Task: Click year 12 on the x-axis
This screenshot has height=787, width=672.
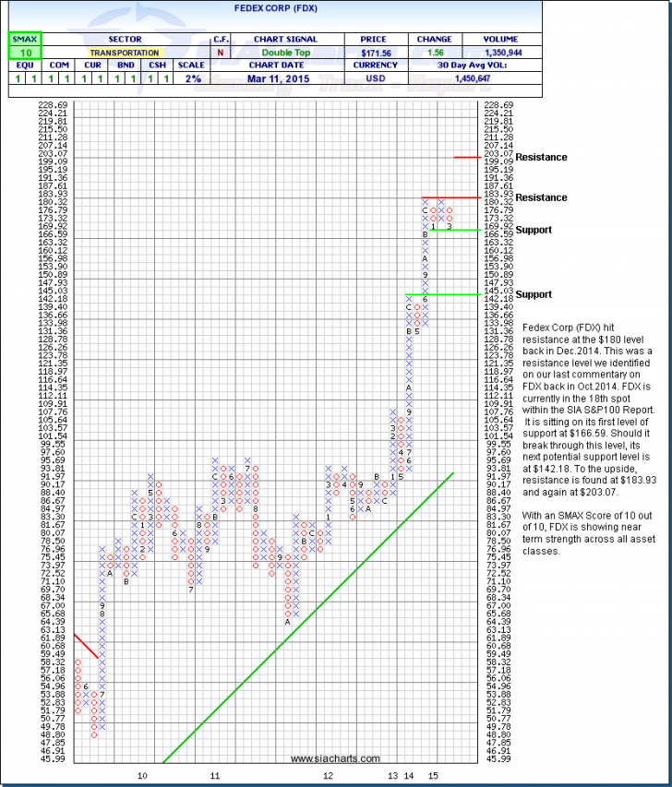Action: tap(328, 777)
